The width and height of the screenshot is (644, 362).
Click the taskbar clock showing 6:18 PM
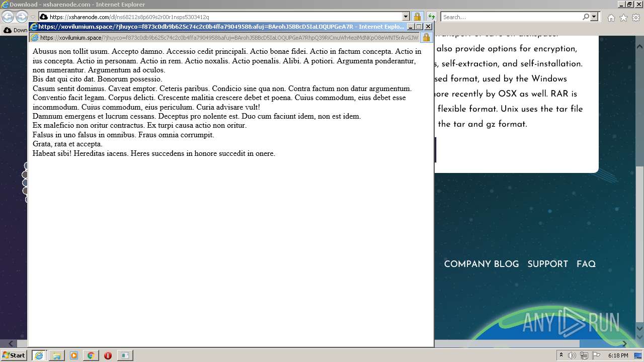pyautogui.click(x=618, y=355)
